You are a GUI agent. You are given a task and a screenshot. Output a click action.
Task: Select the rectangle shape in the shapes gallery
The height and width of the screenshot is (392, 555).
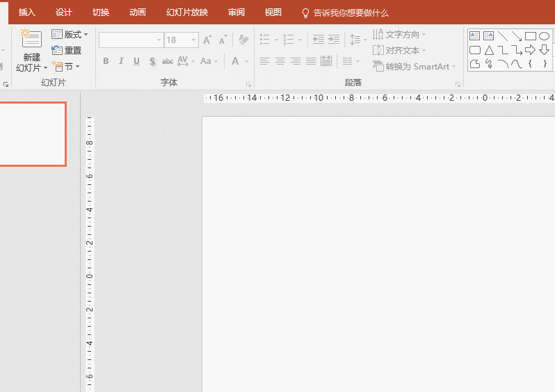click(530, 36)
